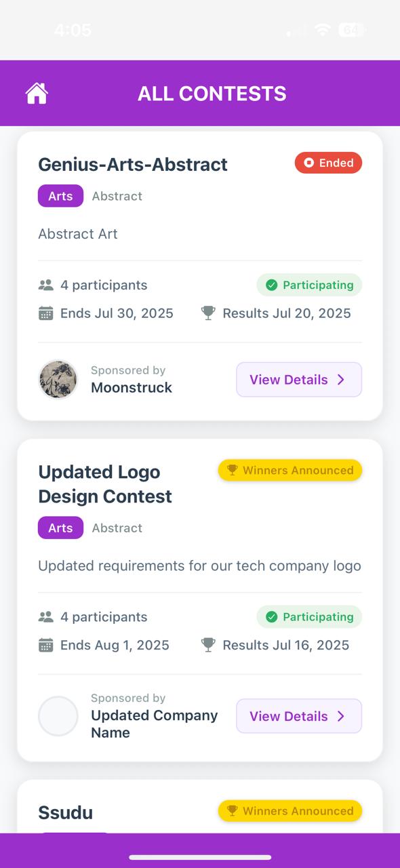Click the Moonstruck sponsor name link
The width and height of the screenshot is (400, 868).
point(132,388)
